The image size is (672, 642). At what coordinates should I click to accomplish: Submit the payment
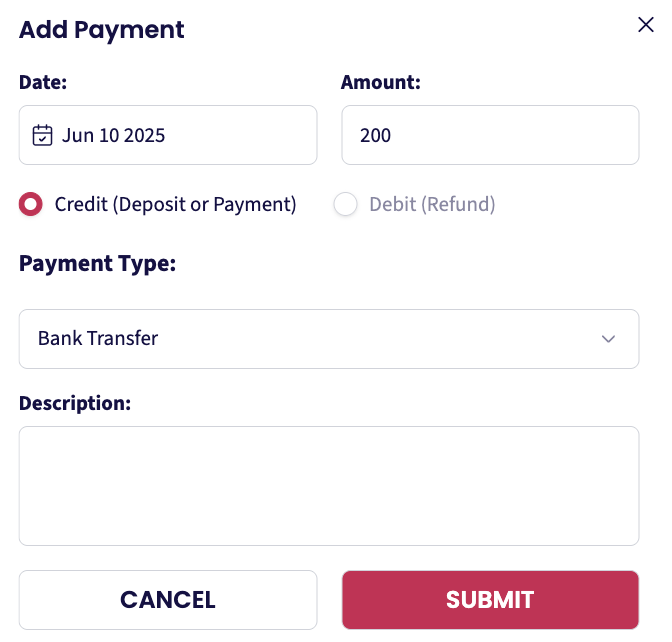(490, 600)
